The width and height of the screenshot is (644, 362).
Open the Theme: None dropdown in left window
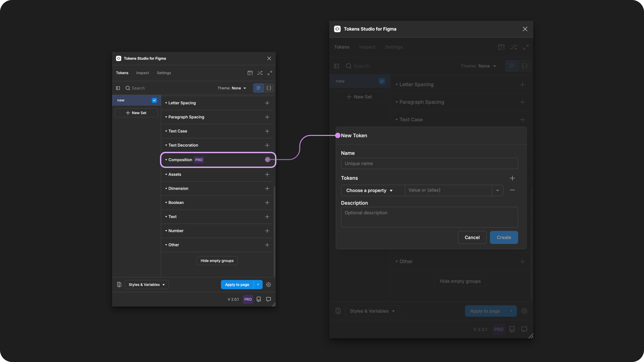[x=232, y=88]
